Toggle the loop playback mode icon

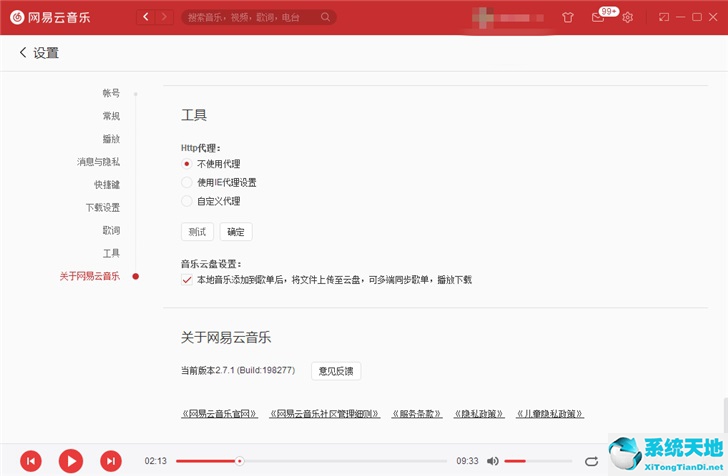(x=592, y=461)
